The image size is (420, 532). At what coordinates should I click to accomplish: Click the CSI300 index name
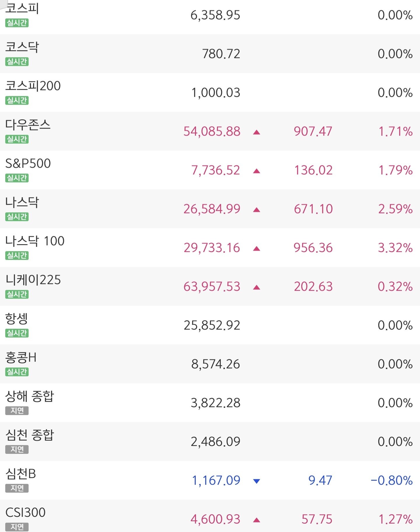pyautogui.click(x=25, y=512)
